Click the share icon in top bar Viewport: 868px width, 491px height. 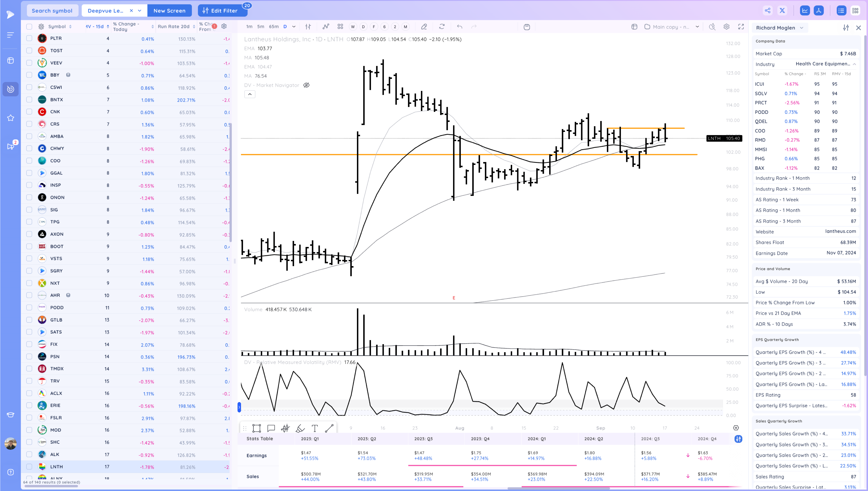[768, 10]
